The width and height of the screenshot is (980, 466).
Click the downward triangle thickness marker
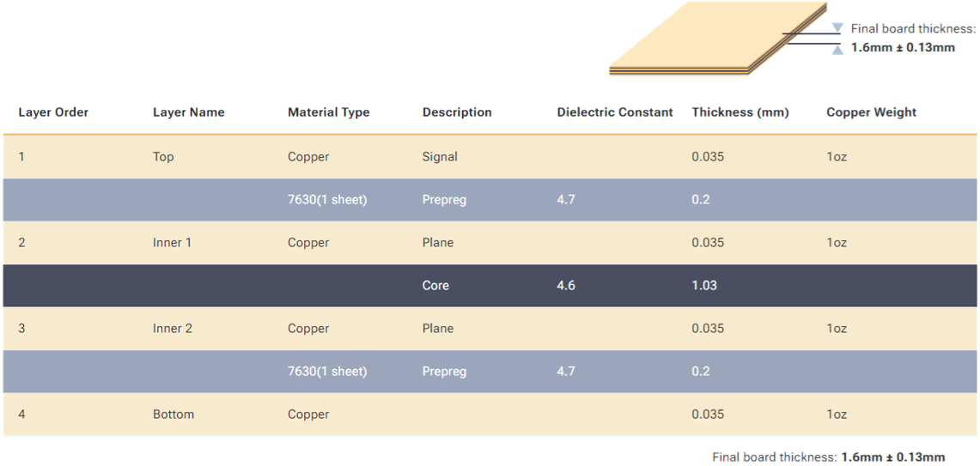pos(838,28)
